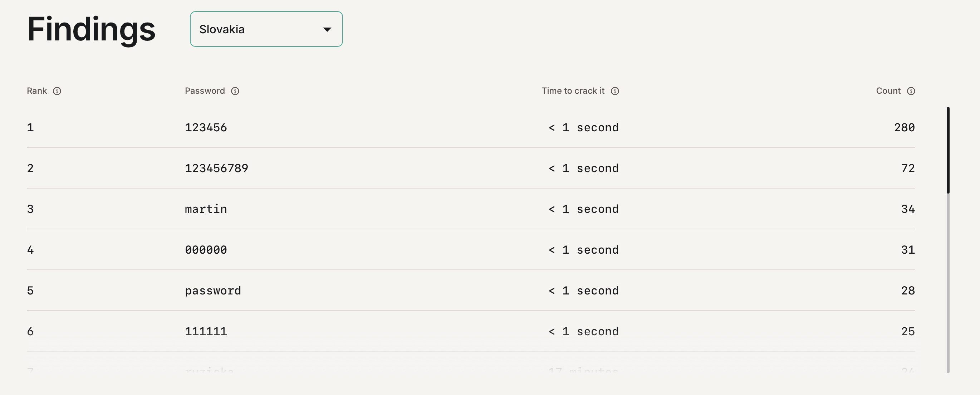Viewport: 980px width, 395px height.
Task: Click the info icon after Password header
Action: [x=235, y=91]
